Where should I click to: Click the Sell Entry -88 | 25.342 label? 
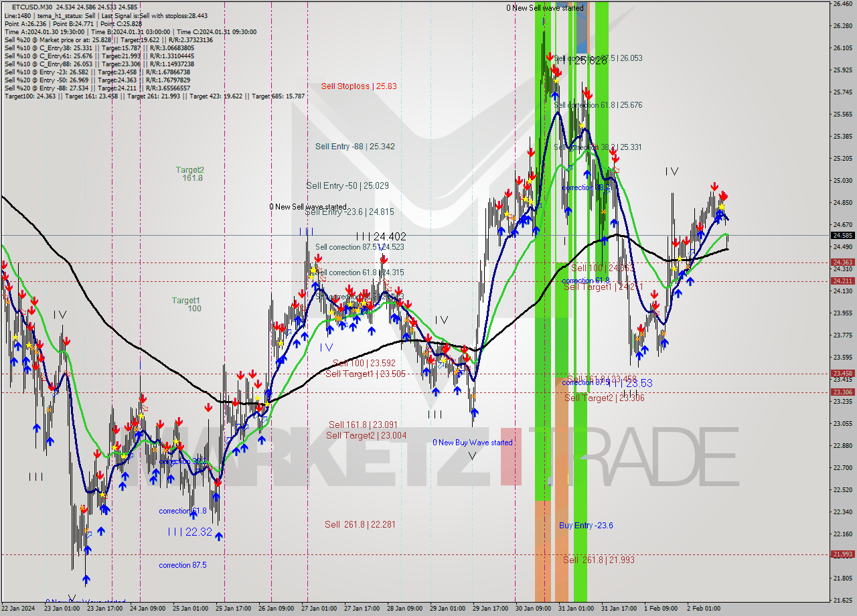(355, 147)
